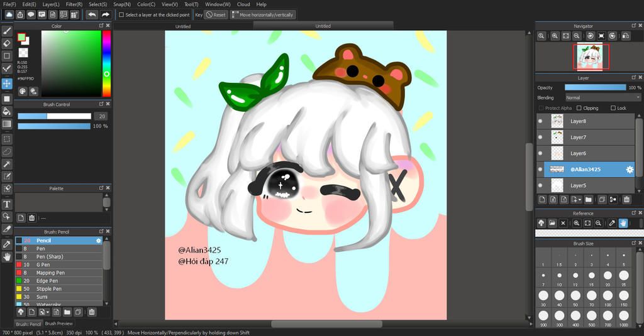The height and width of the screenshot is (336, 644).
Task: Pick the Bucket fill tool
Action: pos(7,111)
